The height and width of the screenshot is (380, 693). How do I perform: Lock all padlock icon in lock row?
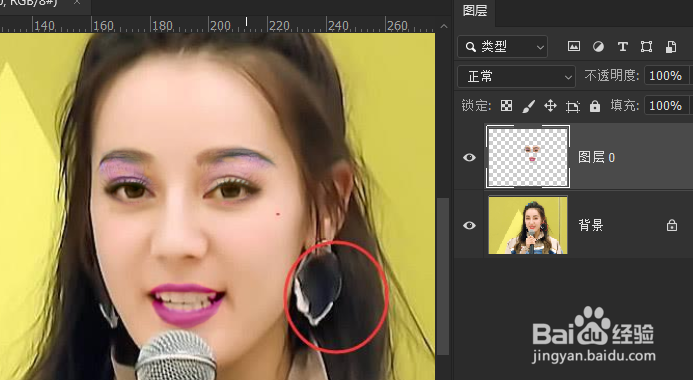click(595, 106)
